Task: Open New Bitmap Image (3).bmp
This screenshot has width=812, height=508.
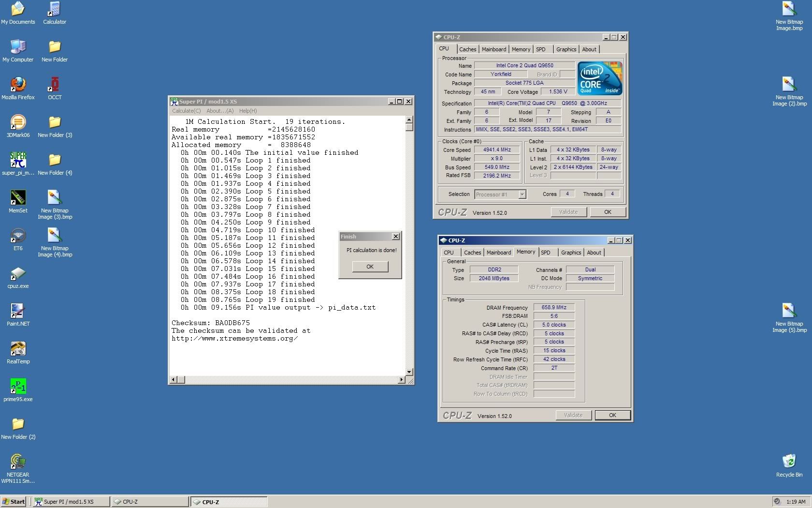Action: pyautogui.click(x=55, y=204)
